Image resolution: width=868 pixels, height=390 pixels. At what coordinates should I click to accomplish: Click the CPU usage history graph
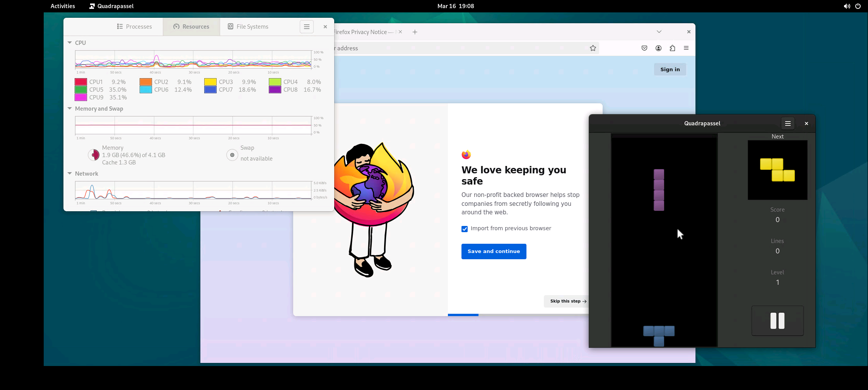click(x=193, y=60)
